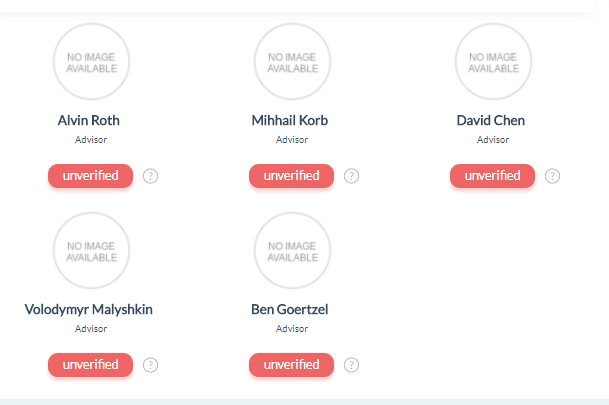609x405 pixels.
Task: Click Mihhail Korb's unverified badge
Action: click(291, 176)
